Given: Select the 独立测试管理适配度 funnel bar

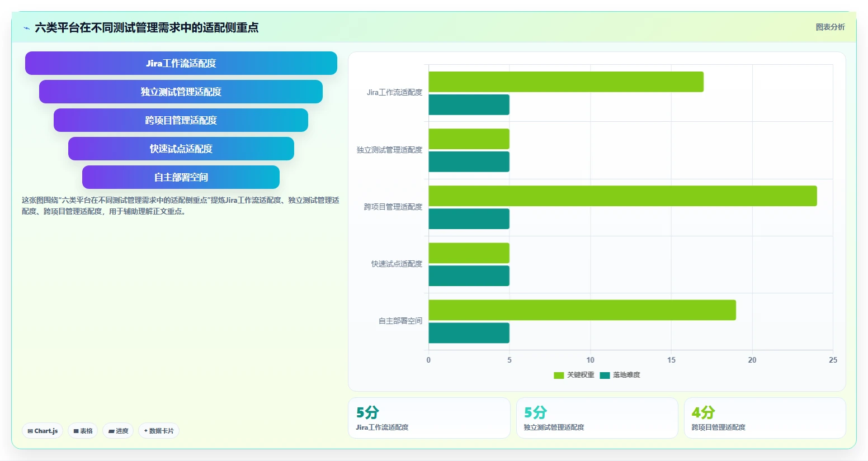Looking at the screenshot, I should [x=181, y=92].
